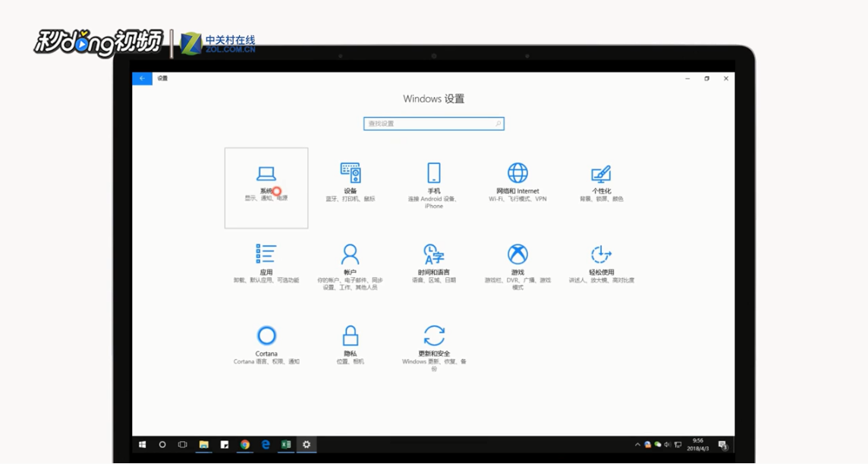
Task: Open Excel from the taskbar
Action: coord(285,444)
